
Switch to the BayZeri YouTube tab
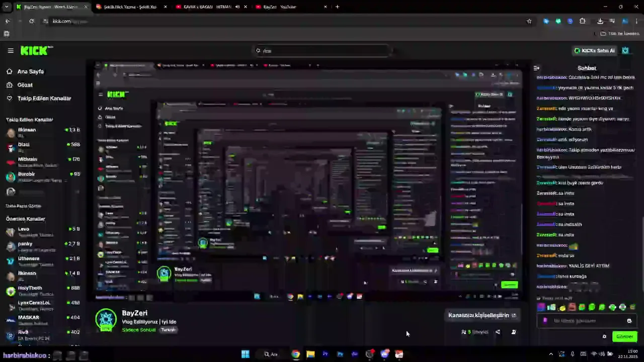click(290, 7)
